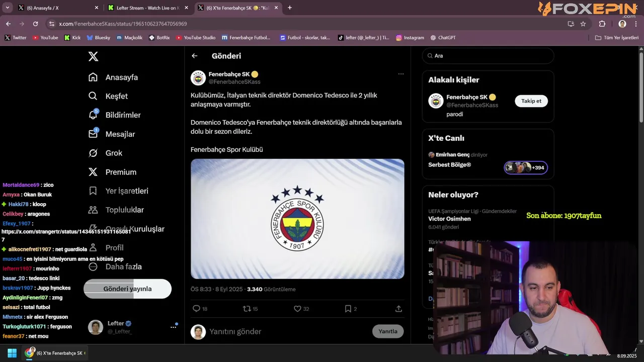644x362 pixels.
Task: Click the share post icon
Action: pyautogui.click(x=398, y=309)
